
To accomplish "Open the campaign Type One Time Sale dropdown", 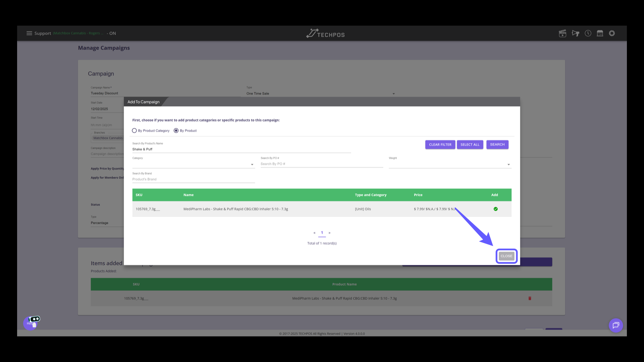I will tap(320, 94).
